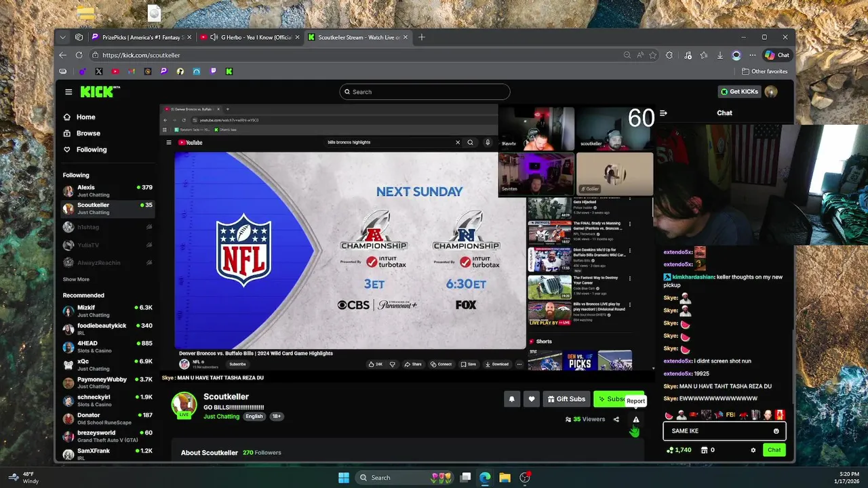Click into chat message input field
The image size is (868, 488).
[719, 431]
